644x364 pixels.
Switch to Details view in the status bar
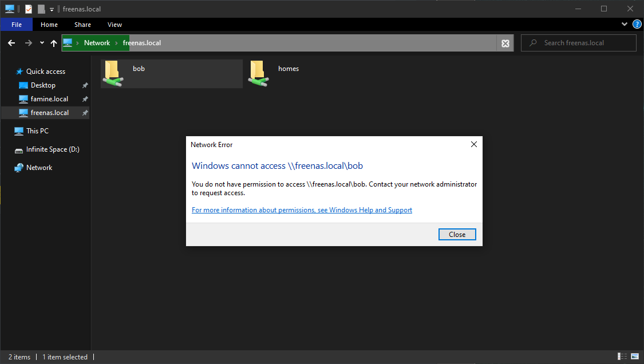[622, 357]
